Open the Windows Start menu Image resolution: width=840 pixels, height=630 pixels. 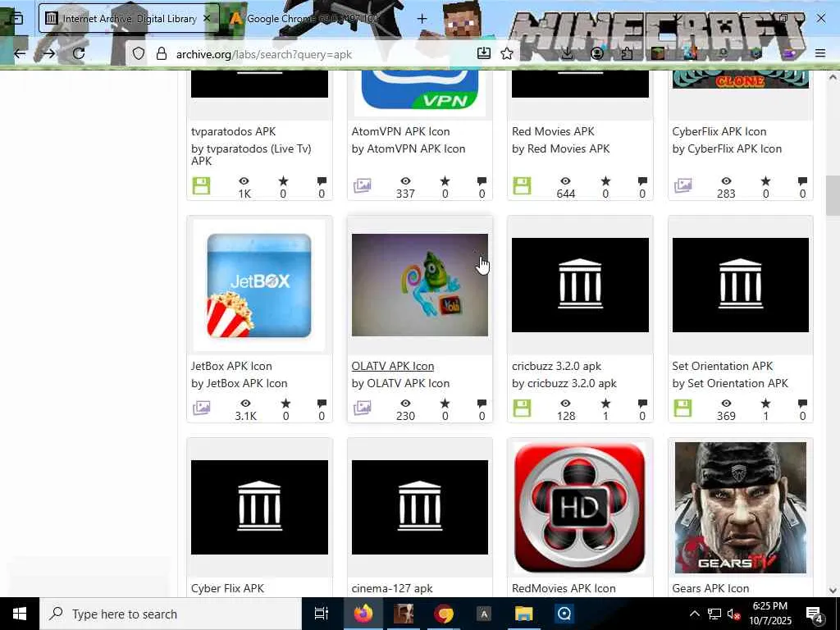click(x=20, y=614)
